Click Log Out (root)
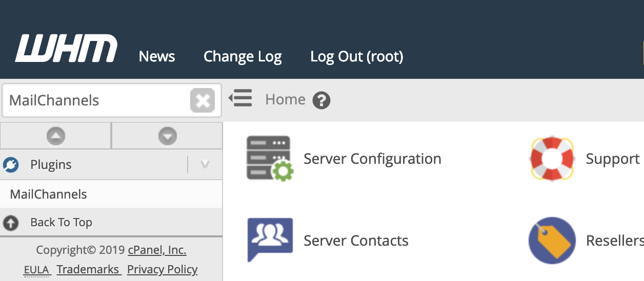The width and height of the screenshot is (644, 281). (357, 56)
